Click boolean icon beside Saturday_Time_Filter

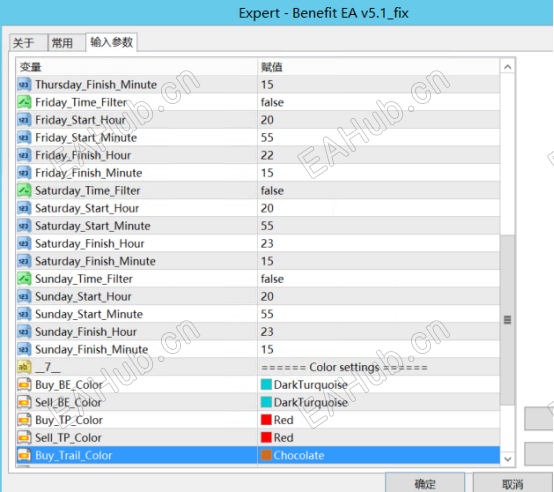coord(24,191)
